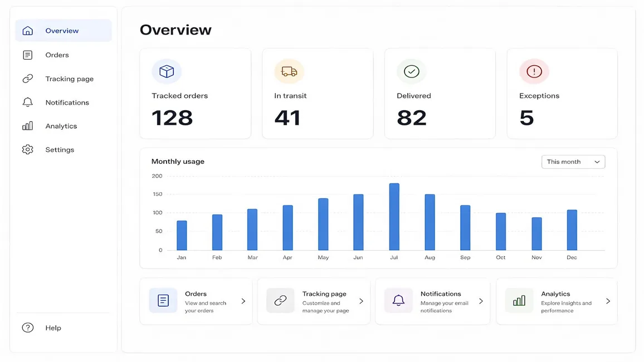The width and height of the screenshot is (644, 362).
Task: Open Analytics from the sidebar menu
Action: click(64, 126)
